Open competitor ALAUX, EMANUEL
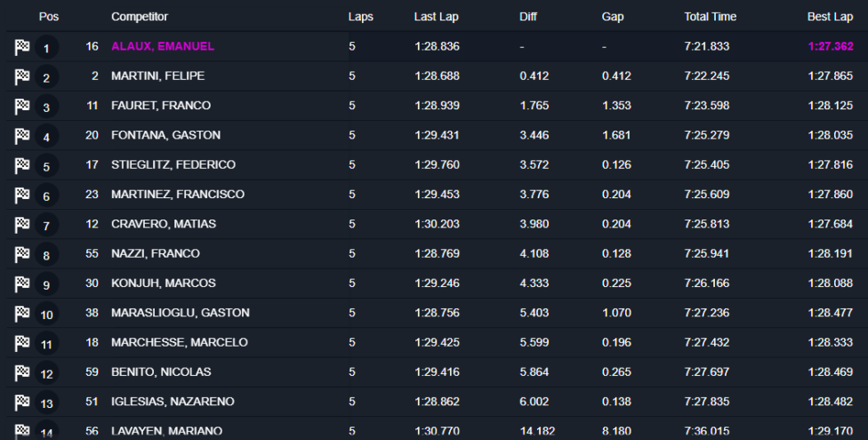 coord(163,46)
